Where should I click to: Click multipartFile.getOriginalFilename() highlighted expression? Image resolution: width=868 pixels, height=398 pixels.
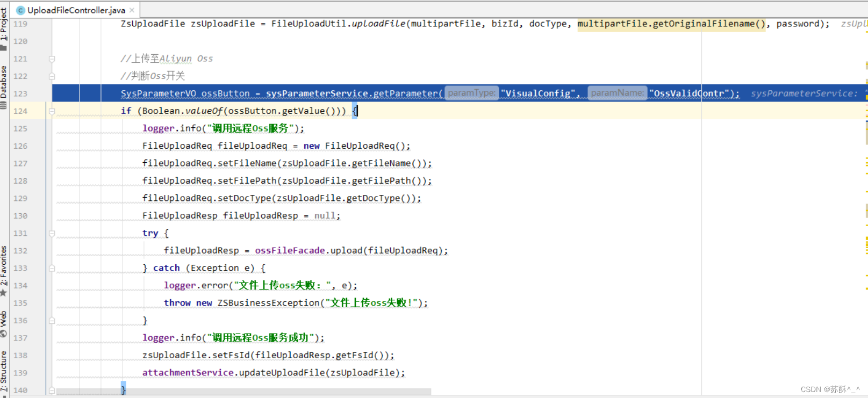tap(671, 24)
